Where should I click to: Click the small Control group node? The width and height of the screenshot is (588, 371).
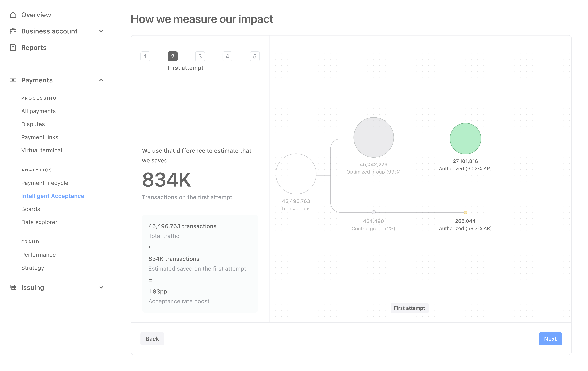point(374,212)
